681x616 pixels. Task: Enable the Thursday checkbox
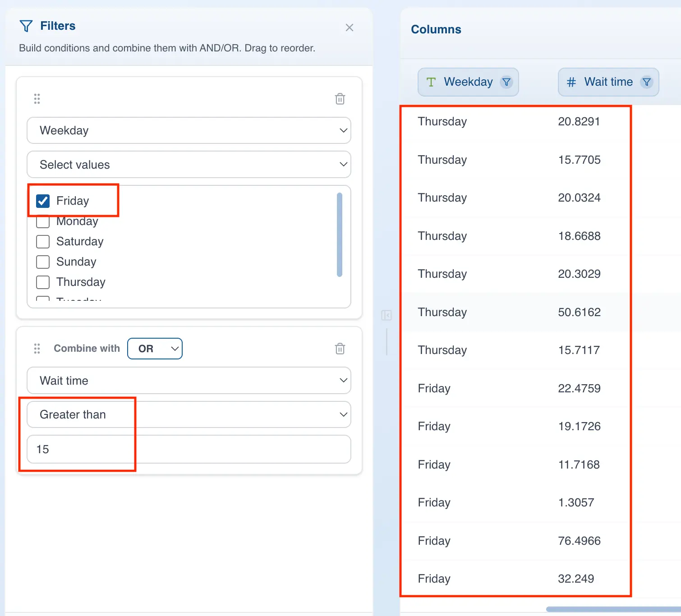(x=43, y=282)
